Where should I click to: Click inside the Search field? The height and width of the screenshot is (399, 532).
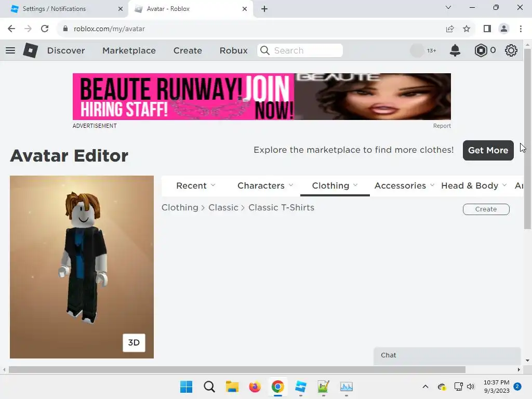point(300,50)
